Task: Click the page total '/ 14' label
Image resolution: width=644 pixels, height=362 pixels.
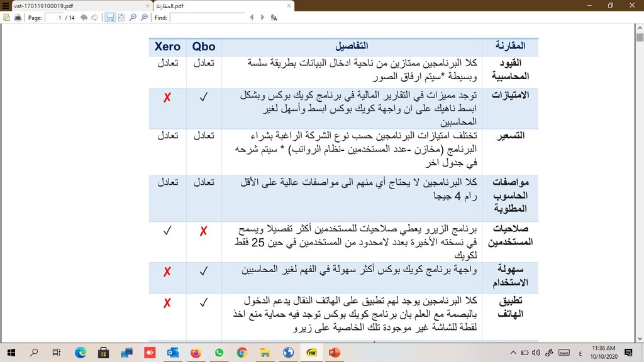Action: pos(70,18)
